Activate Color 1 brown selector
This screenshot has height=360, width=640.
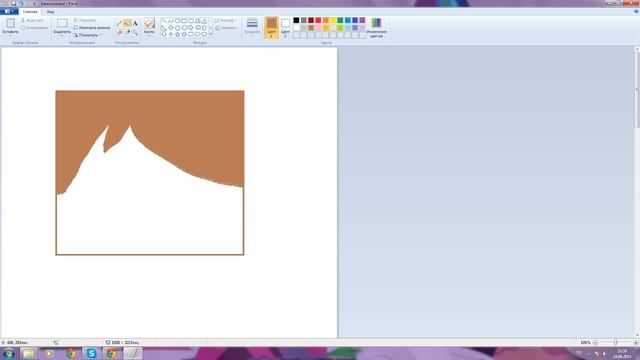271,28
